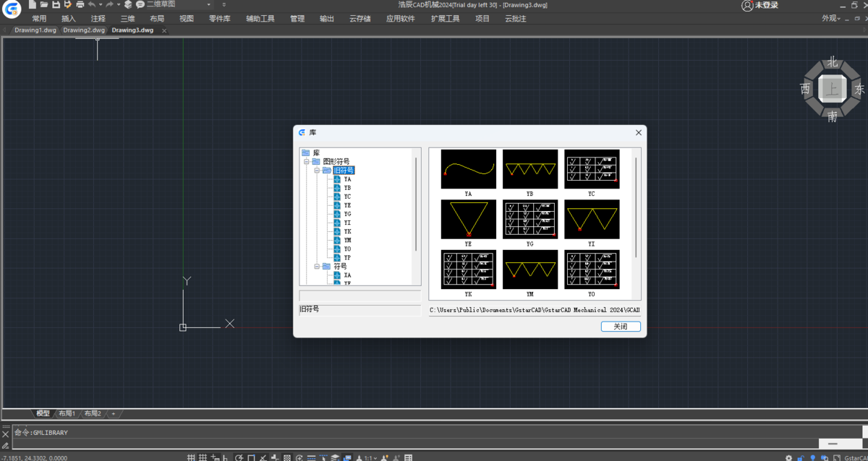Viewport: 868px width, 461px height.
Task: Open the 云存储 ribbon tab
Action: click(359, 19)
